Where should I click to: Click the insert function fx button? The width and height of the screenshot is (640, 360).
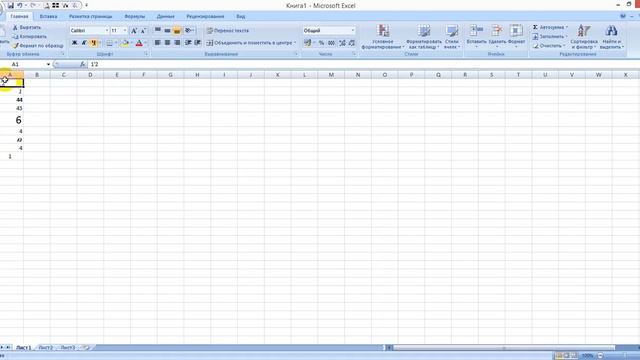(x=82, y=64)
